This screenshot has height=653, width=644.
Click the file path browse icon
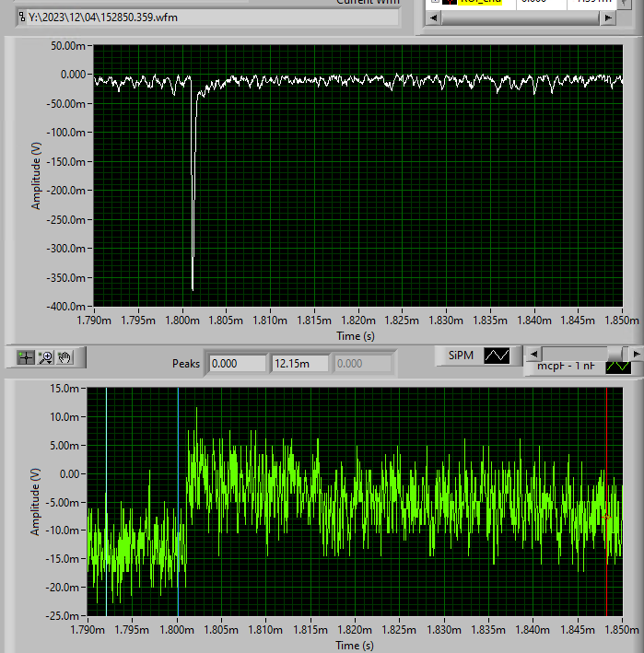click(22, 17)
